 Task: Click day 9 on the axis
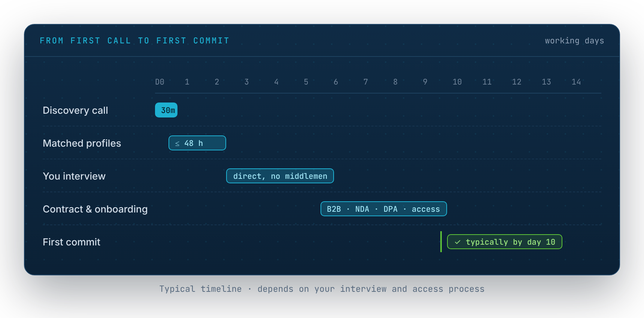coord(425,82)
